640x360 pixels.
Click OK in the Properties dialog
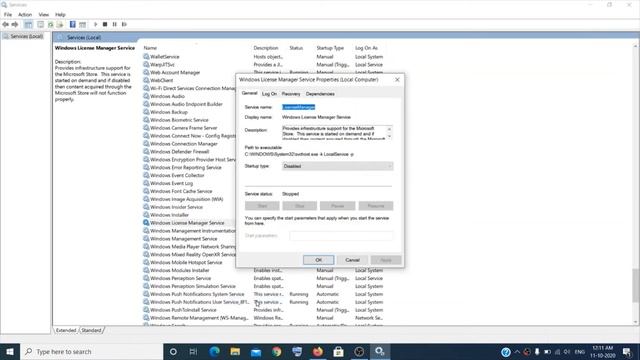coord(318,260)
